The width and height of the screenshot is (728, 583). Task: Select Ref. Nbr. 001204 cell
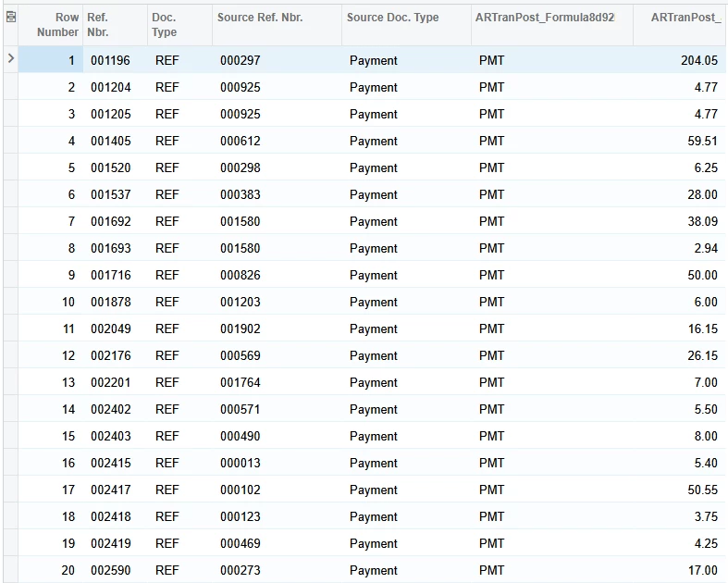(x=115, y=87)
